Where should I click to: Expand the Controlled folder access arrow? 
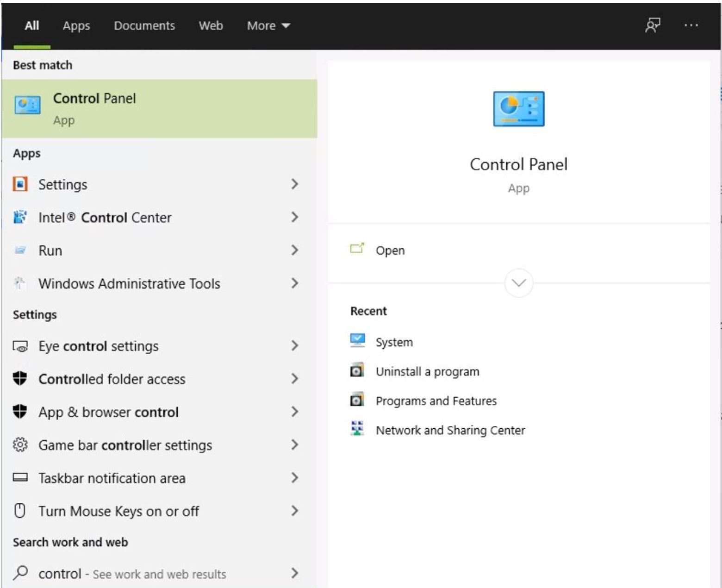tap(295, 379)
